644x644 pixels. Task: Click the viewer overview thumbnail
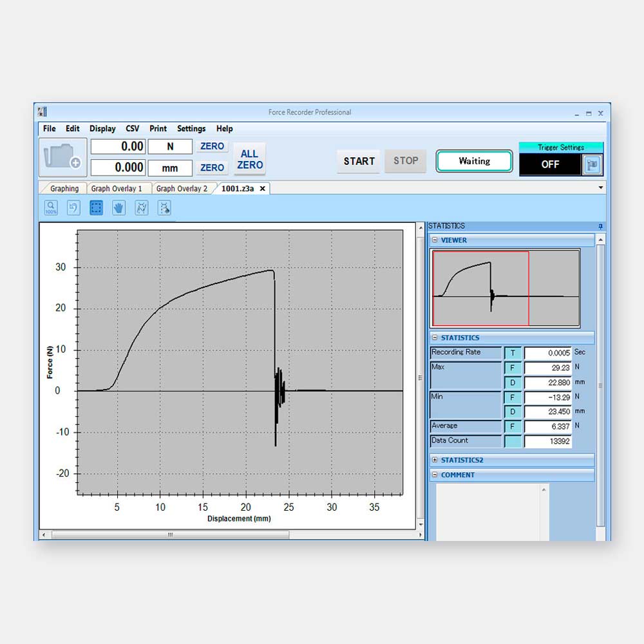point(506,289)
